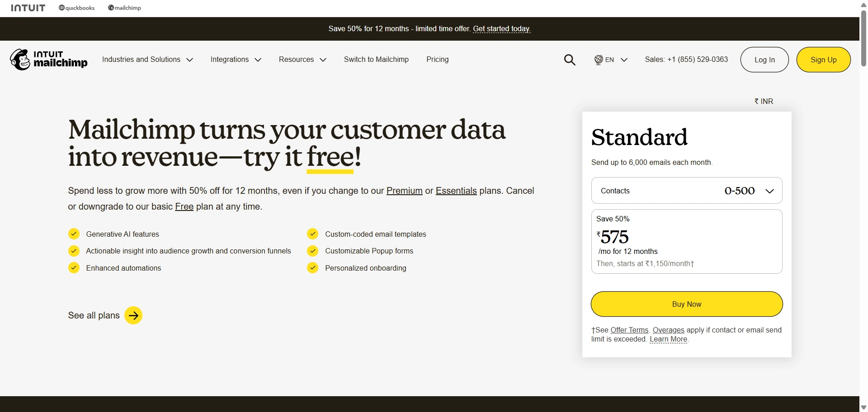Expand the Resources menu
The width and height of the screenshot is (868, 412).
point(302,60)
